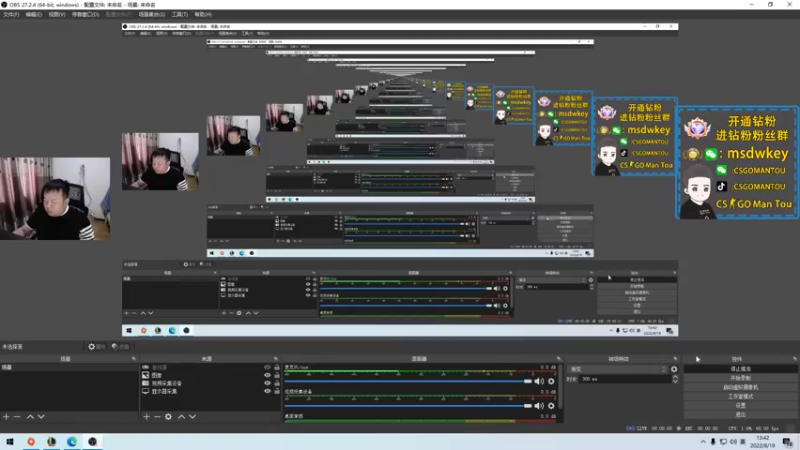Click the audio mixer vertical scrollbar
Screen dimensions: 800x450
[561, 388]
